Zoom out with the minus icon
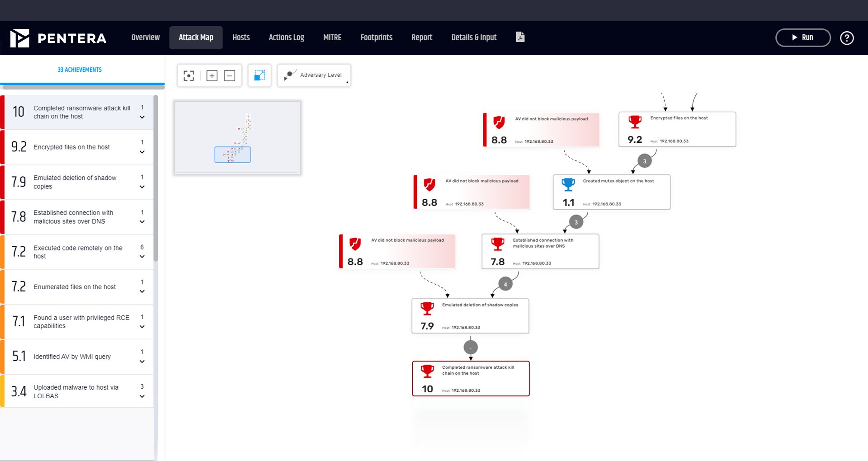Image resolution: width=868 pixels, height=461 pixels. [x=230, y=75]
